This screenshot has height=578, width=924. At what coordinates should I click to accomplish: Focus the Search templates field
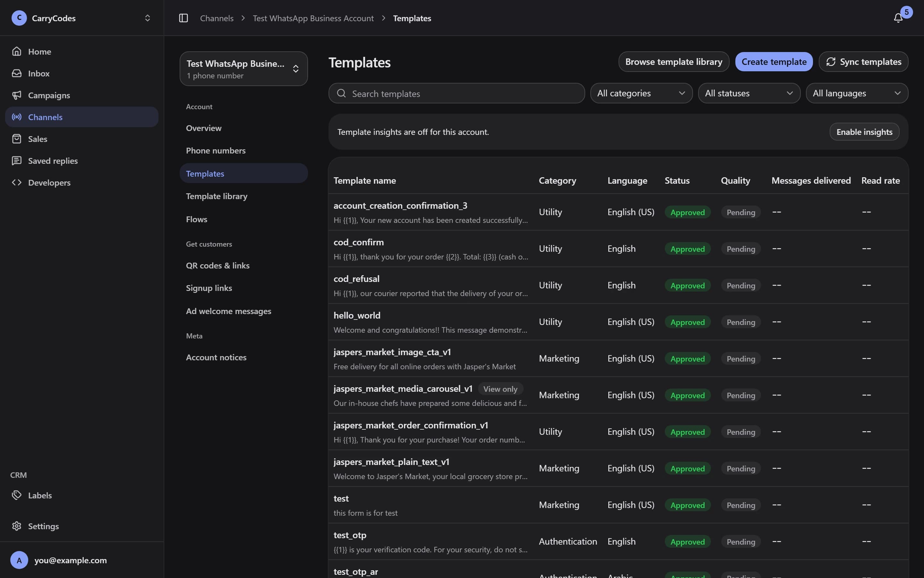coord(456,93)
